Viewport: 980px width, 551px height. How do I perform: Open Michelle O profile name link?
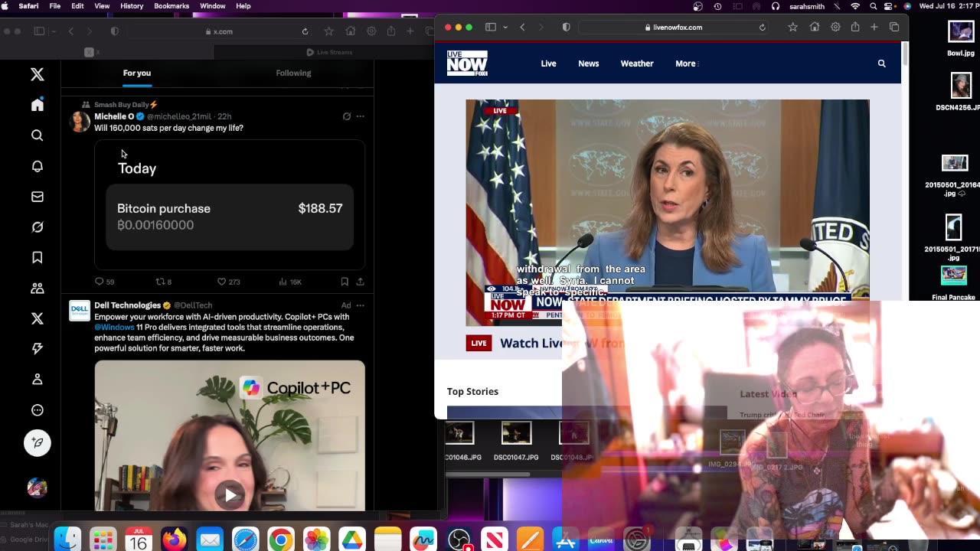(114, 116)
